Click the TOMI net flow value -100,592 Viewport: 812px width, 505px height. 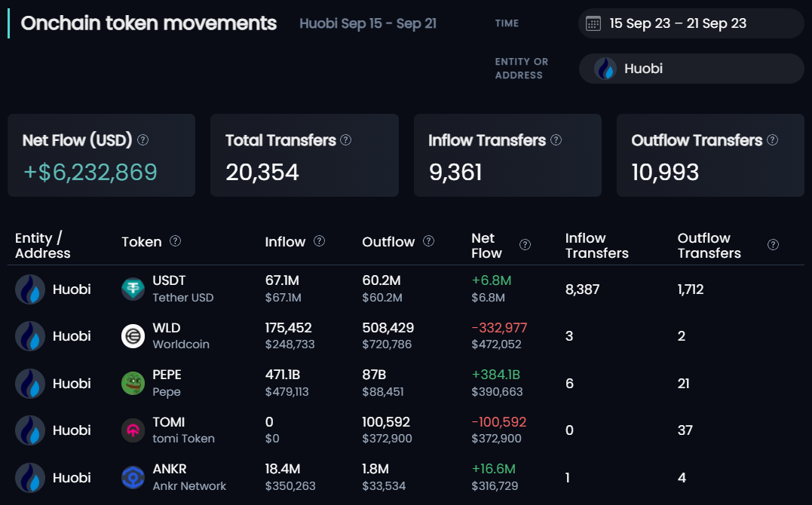498,422
